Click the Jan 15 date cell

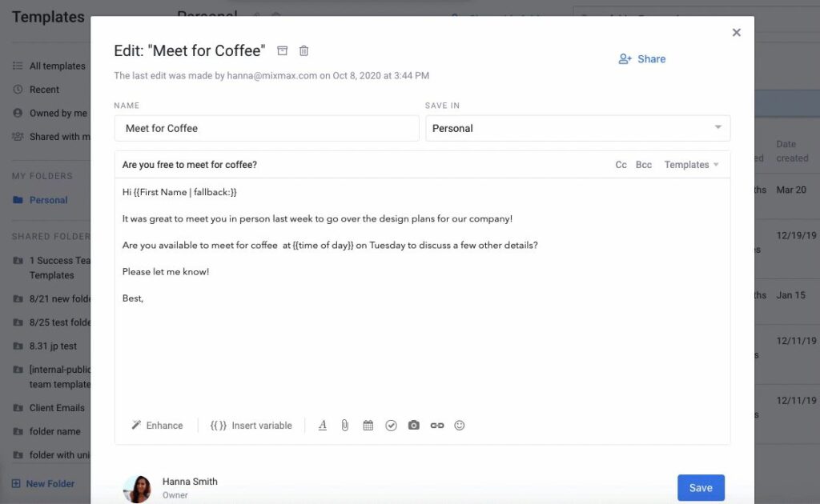(x=790, y=295)
